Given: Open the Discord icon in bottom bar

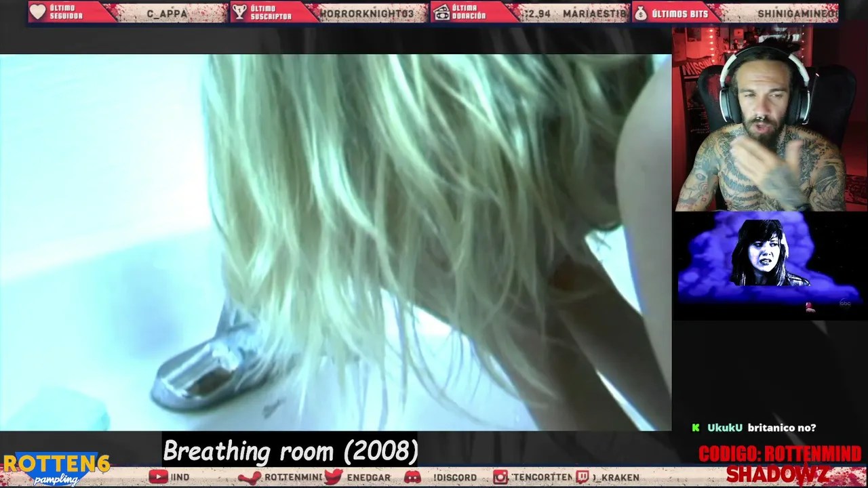Looking at the screenshot, I should coord(412,477).
